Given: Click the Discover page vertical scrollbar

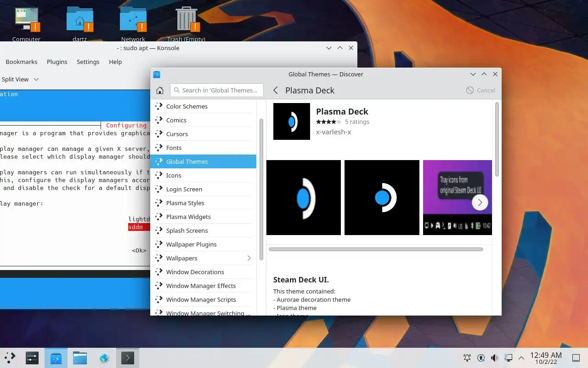Looking at the screenshot, I should point(497,139).
